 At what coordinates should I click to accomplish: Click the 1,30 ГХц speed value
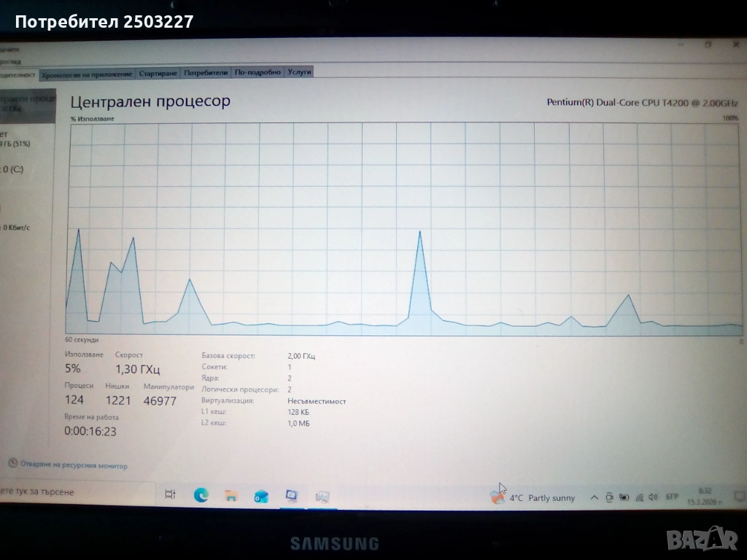(x=138, y=369)
